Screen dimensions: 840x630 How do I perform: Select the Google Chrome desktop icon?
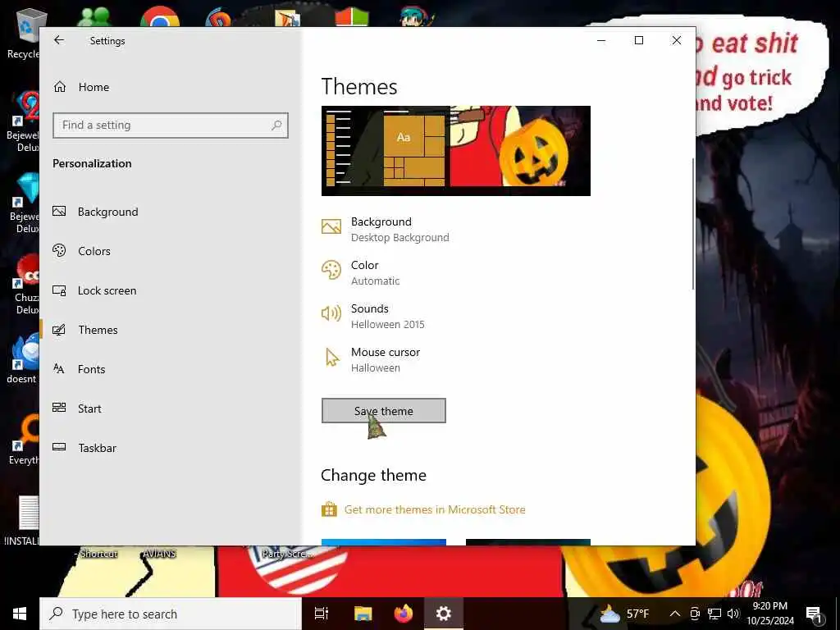click(160, 17)
